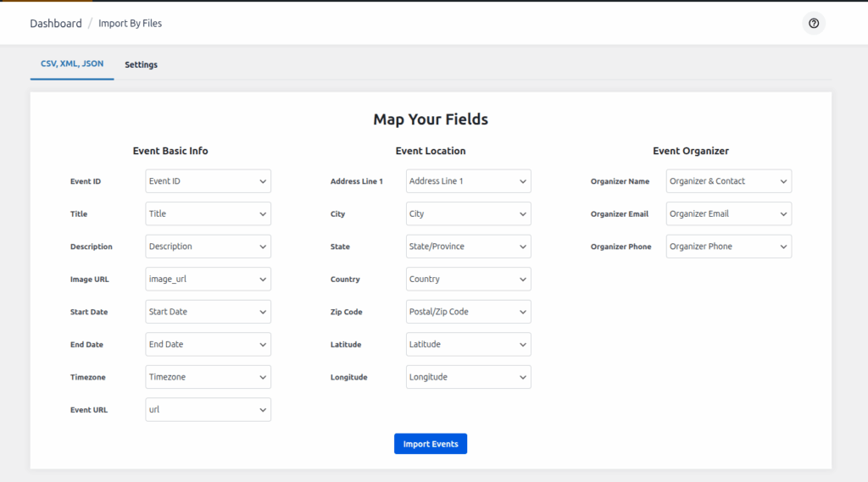This screenshot has height=482, width=868.
Task: Open the Organizer Name dropdown
Action: (729, 181)
